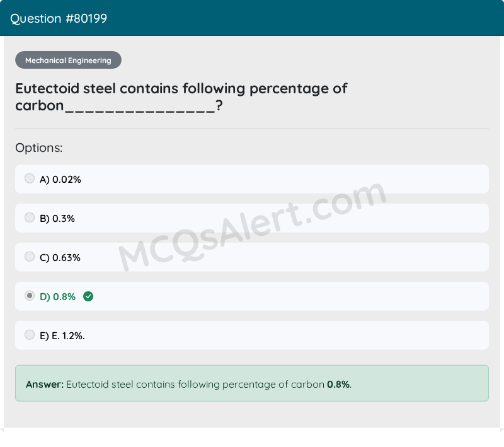Select the radio button for E) 1.2%
This screenshot has height=447, width=504.
pyautogui.click(x=30, y=335)
